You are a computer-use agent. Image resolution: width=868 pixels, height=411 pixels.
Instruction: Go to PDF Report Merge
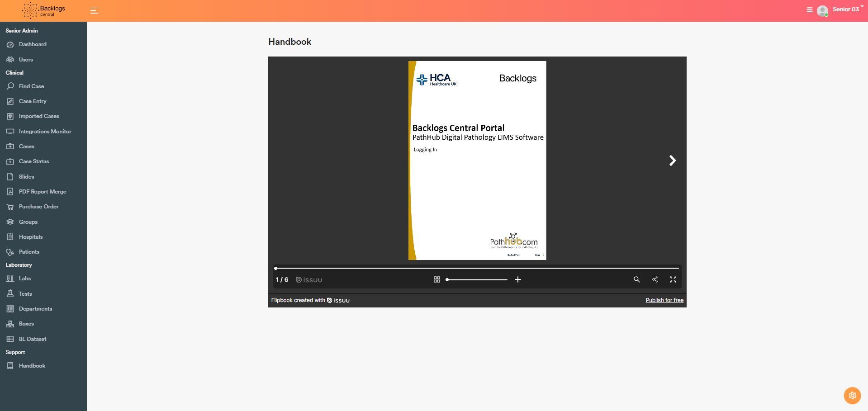click(x=43, y=192)
